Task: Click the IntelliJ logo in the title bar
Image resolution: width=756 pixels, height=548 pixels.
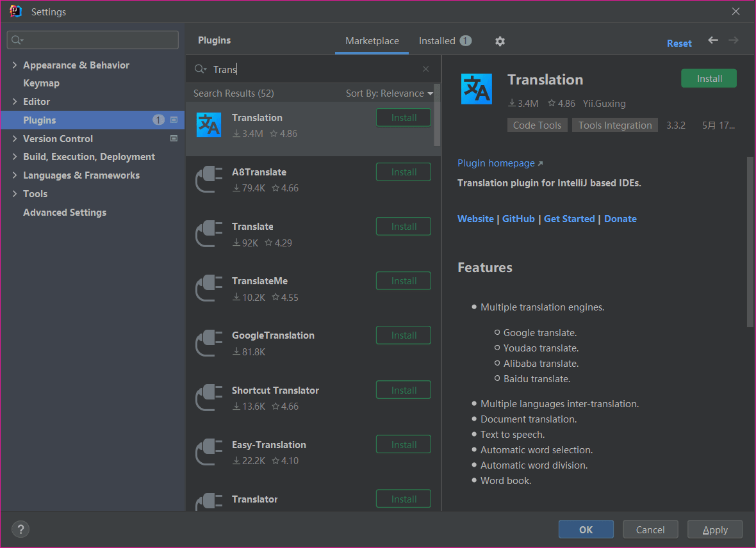Action: point(15,11)
